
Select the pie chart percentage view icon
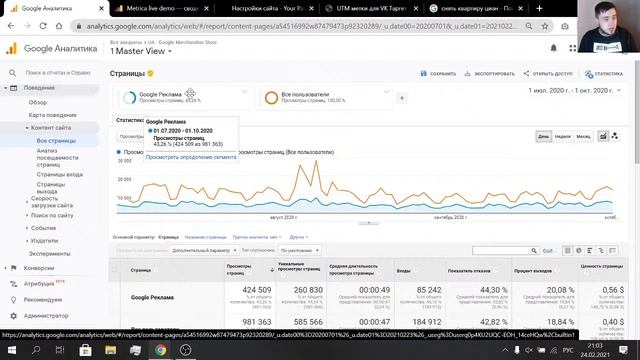tap(579, 251)
